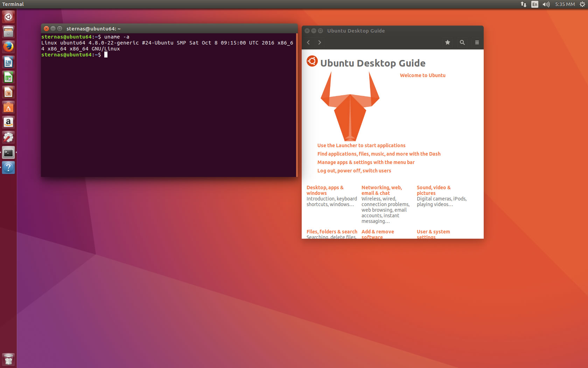Open 'User & system settings' topic

coord(433,234)
